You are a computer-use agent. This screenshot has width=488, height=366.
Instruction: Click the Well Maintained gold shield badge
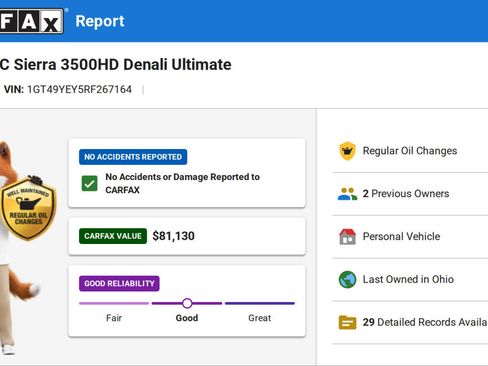(x=28, y=209)
